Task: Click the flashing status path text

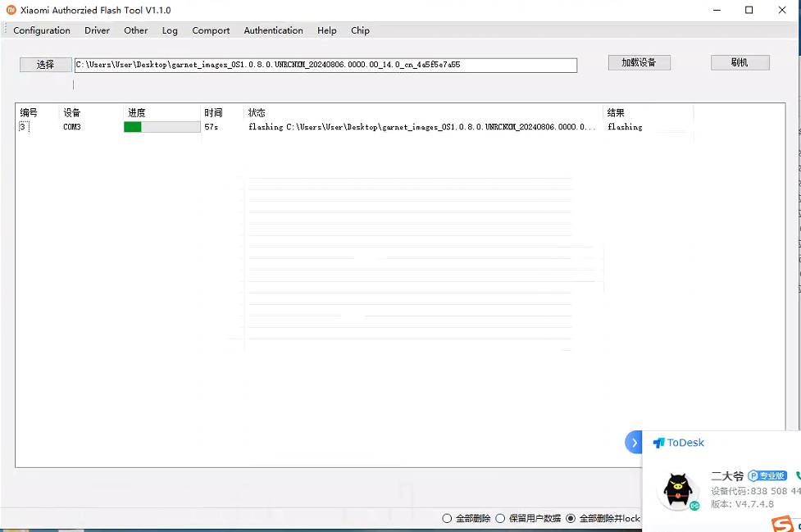Action: (422, 127)
